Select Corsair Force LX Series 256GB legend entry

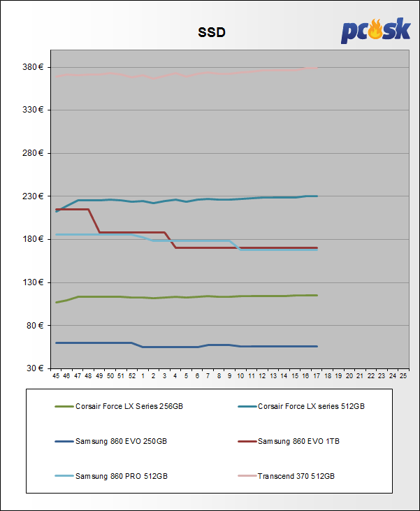119,406
